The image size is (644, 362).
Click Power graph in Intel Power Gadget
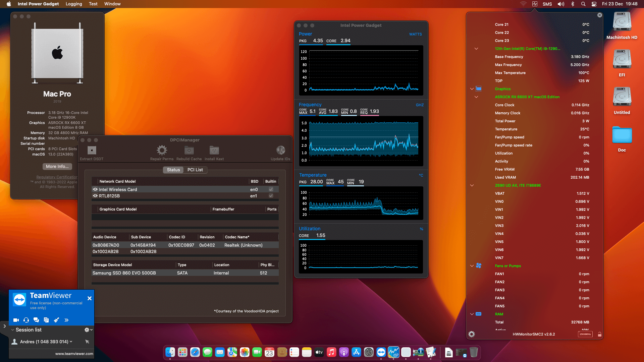(x=361, y=70)
